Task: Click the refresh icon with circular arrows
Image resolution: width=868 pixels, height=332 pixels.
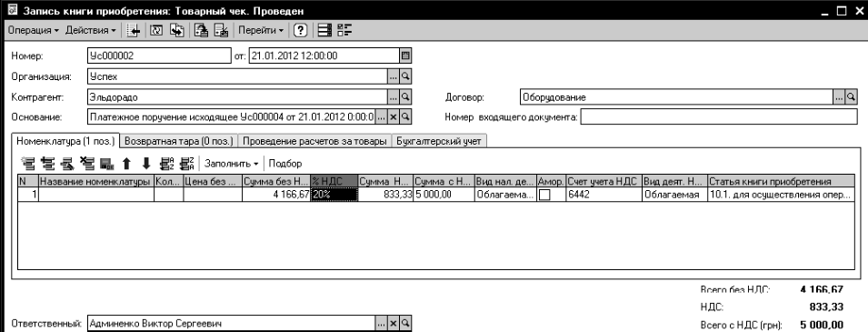Action: (x=156, y=31)
